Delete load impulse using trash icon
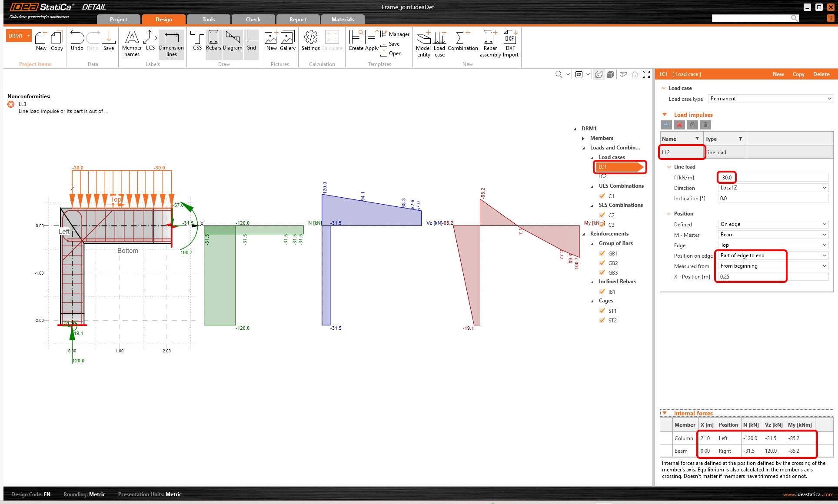 click(705, 125)
